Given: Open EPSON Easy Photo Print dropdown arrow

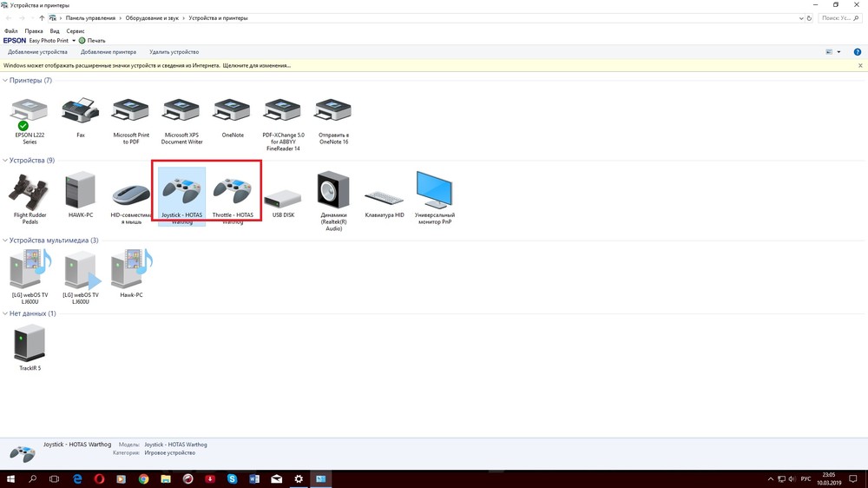Looking at the screenshot, I should tap(74, 41).
